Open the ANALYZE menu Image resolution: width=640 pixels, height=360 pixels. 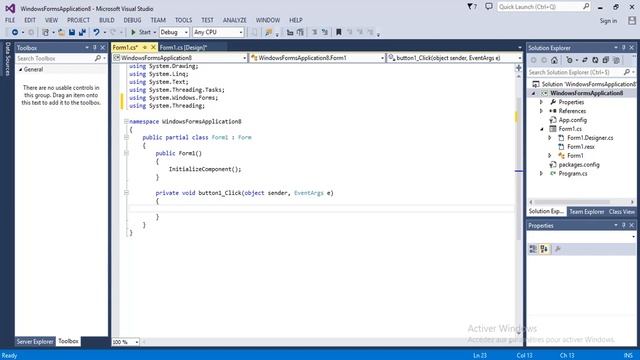pos(234,20)
